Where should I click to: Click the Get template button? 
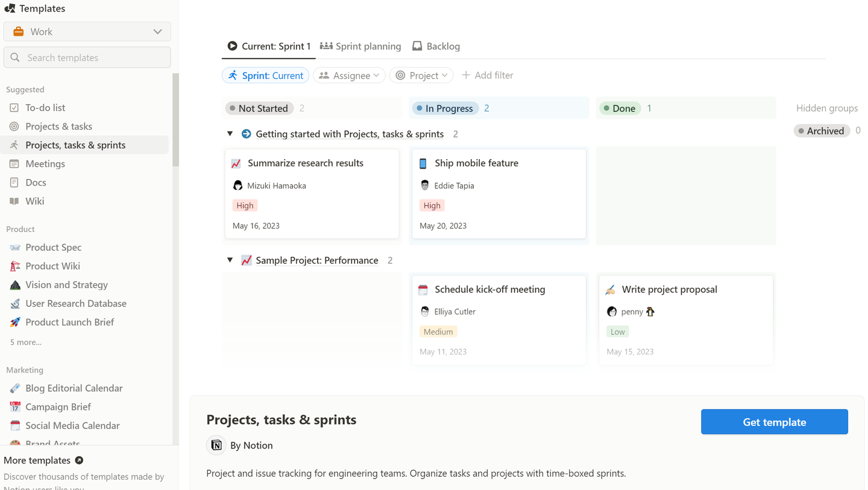tap(775, 422)
